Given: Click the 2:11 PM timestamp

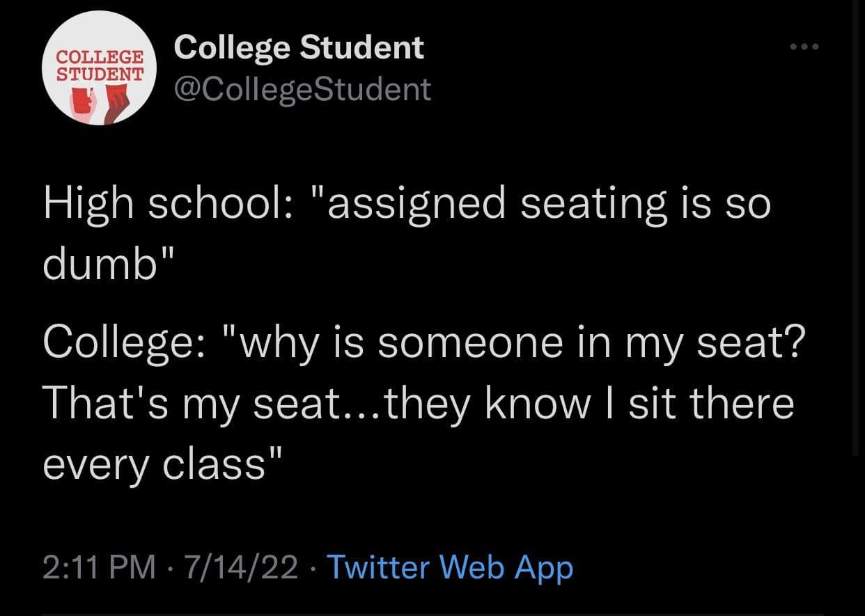Looking at the screenshot, I should pyautogui.click(x=99, y=567).
